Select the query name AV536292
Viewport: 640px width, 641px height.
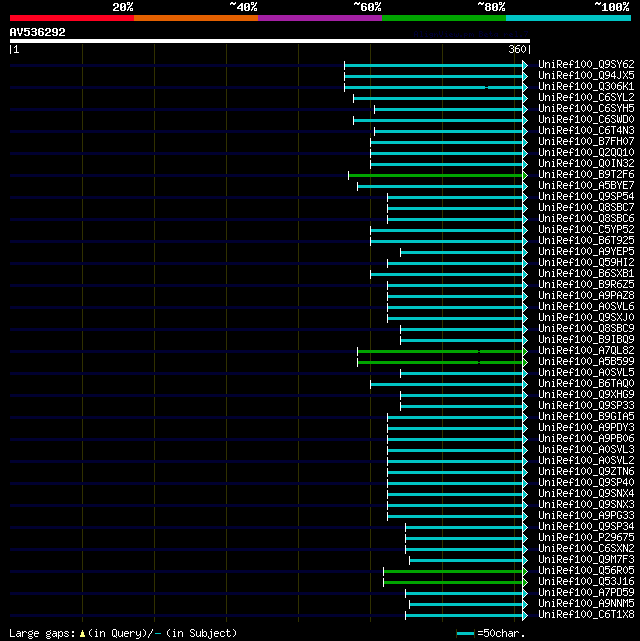click(x=38, y=32)
